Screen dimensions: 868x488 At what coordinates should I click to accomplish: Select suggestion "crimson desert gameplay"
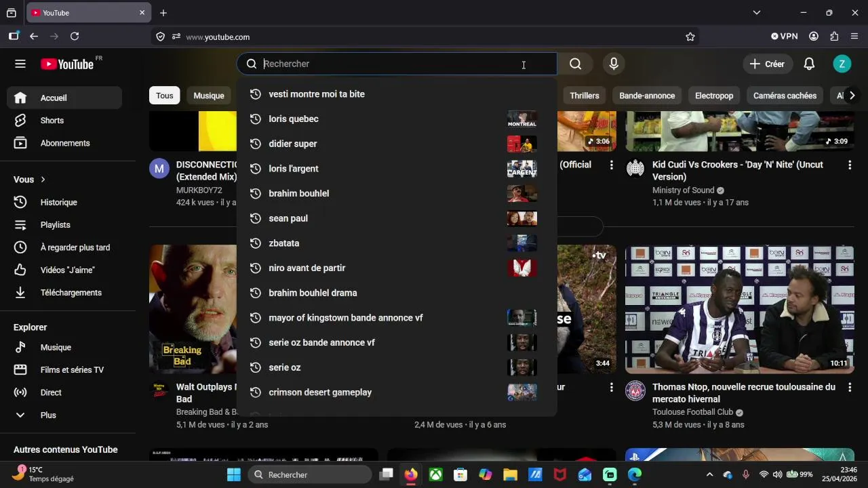[x=397, y=392]
